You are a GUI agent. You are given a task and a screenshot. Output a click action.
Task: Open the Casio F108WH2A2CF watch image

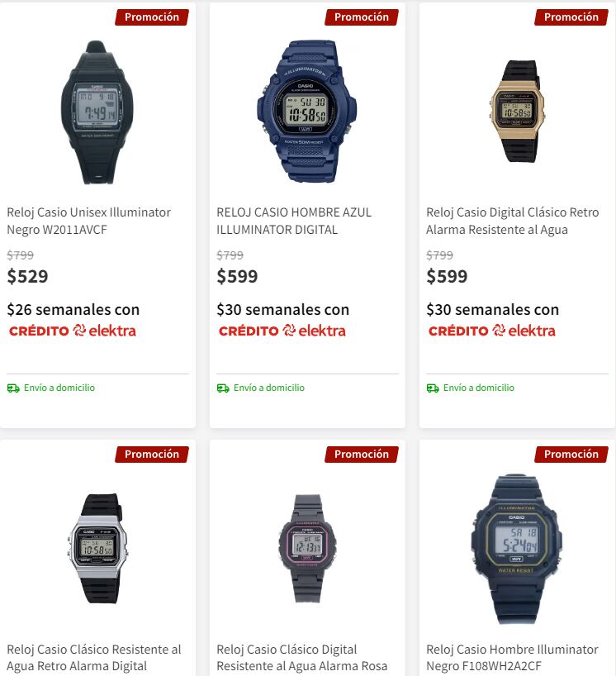click(516, 550)
